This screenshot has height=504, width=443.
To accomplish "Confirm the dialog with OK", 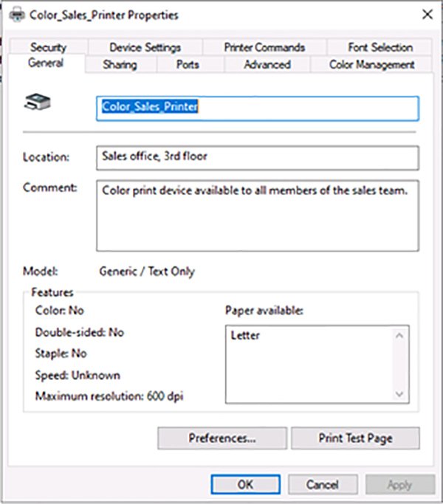I will [244, 485].
